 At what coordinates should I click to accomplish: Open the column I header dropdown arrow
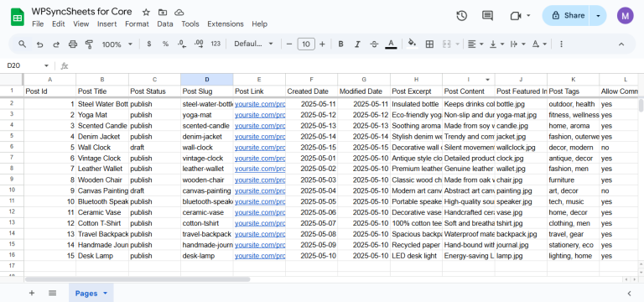point(487,80)
